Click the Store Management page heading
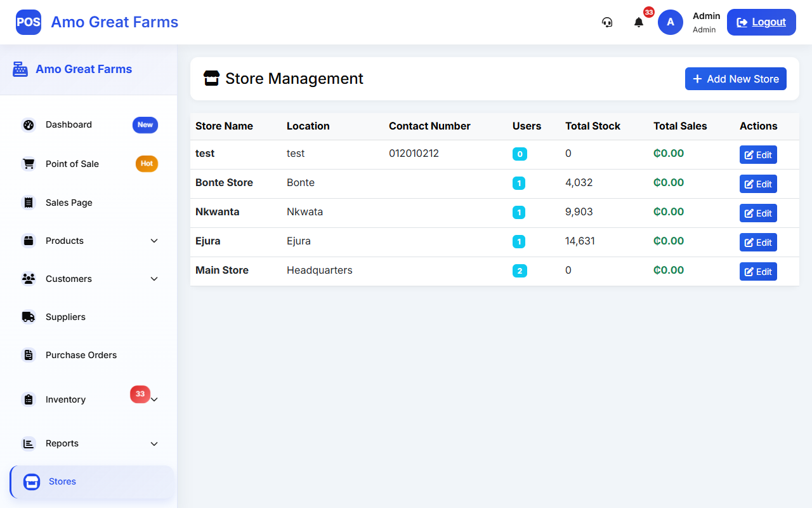Viewport: 812px width, 508px height. 294,79
